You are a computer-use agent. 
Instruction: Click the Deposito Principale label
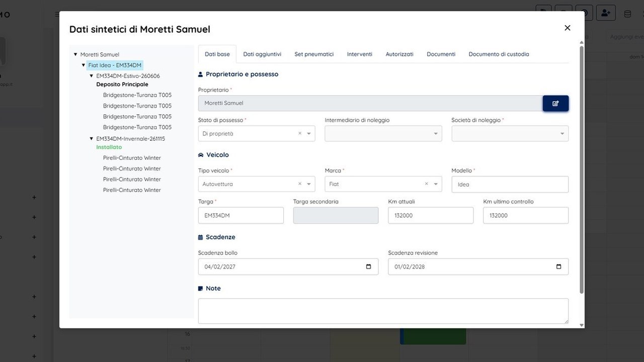[122, 84]
